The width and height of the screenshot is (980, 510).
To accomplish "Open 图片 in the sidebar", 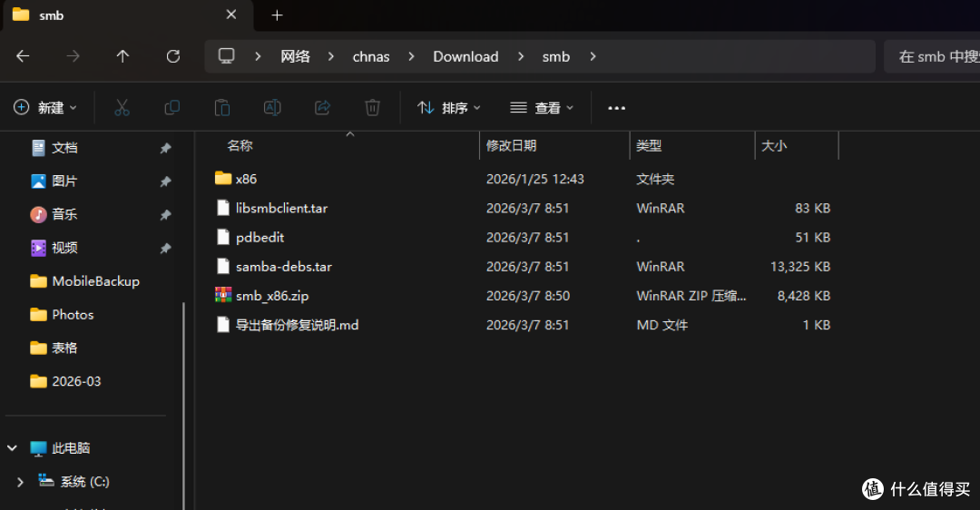I will (64, 181).
